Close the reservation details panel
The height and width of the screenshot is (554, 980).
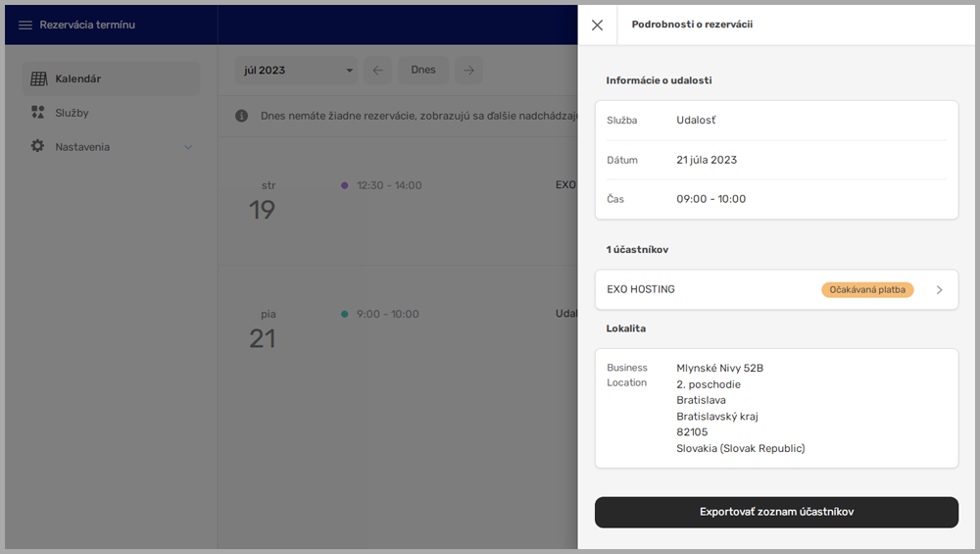[x=597, y=25]
